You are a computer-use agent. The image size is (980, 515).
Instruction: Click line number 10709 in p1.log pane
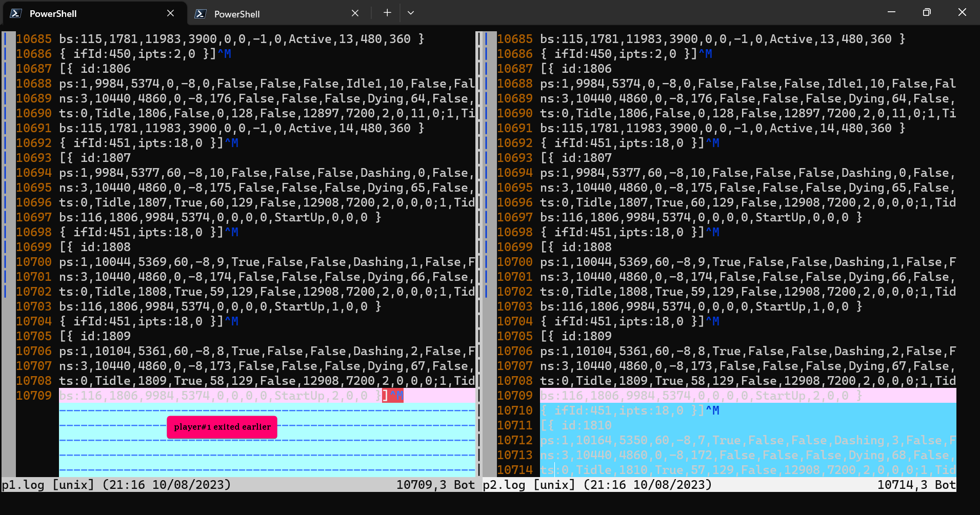pyautogui.click(x=34, y=396)
